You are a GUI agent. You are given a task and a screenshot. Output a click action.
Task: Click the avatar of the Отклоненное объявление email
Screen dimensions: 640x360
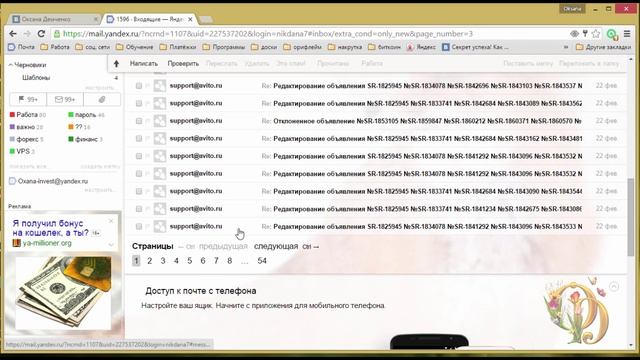coord(160,121)
